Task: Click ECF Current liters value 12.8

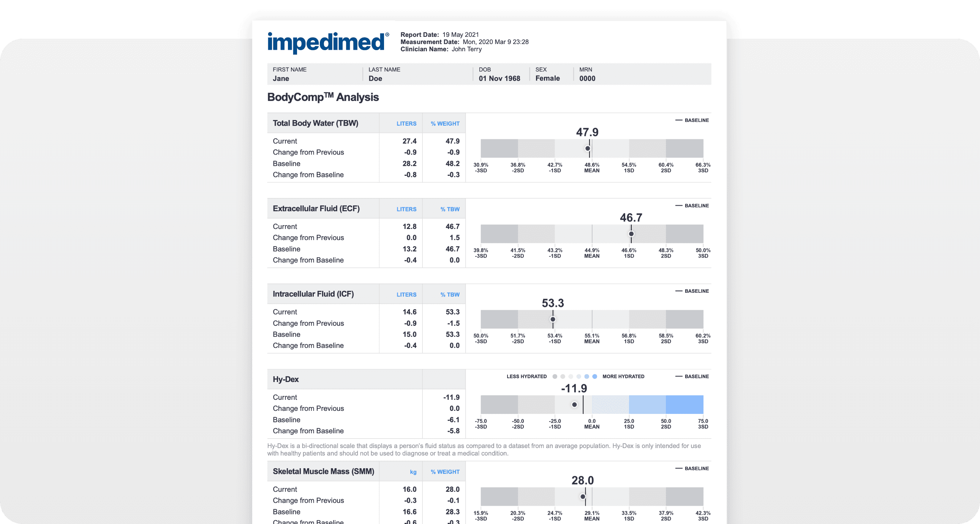Action: (x=409, y=227)
